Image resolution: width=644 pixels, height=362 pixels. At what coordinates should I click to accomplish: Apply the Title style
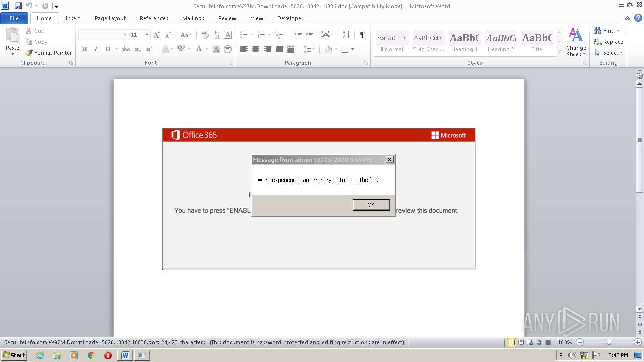537,42
